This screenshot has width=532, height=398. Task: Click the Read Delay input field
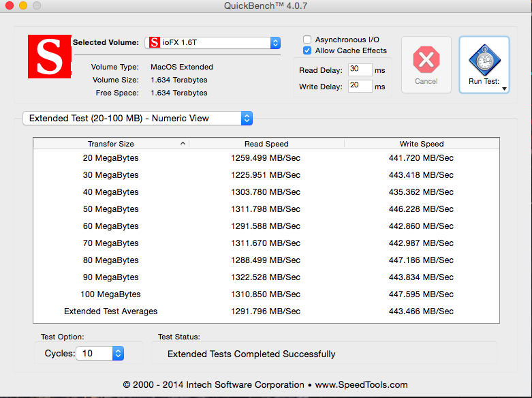click(360, 70)
